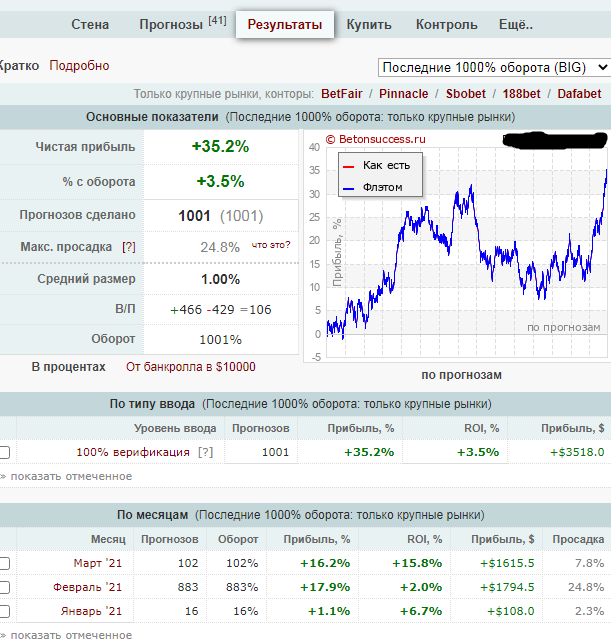Switch to the Прогнозы tab
Viewport: 611px width, 641px height.
point(175,25)
